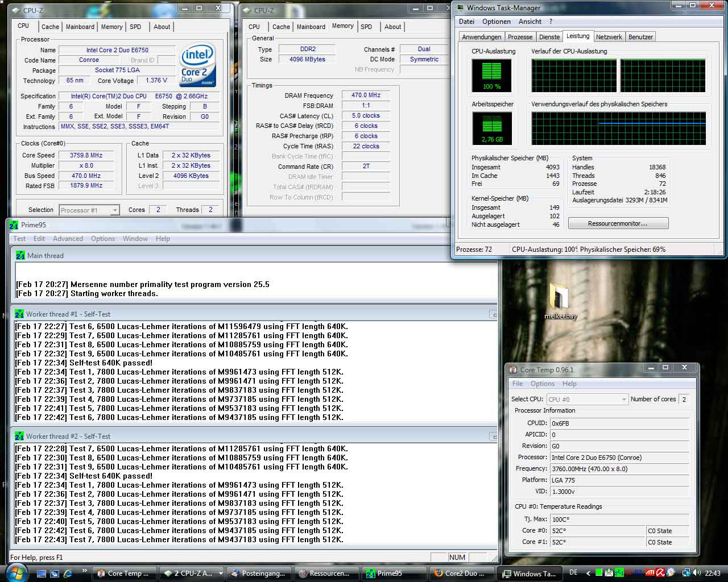728x582 pixels.
Task: Open the Mainboard tab in first CPU-Z window
Action: click(x=80, y=27)
